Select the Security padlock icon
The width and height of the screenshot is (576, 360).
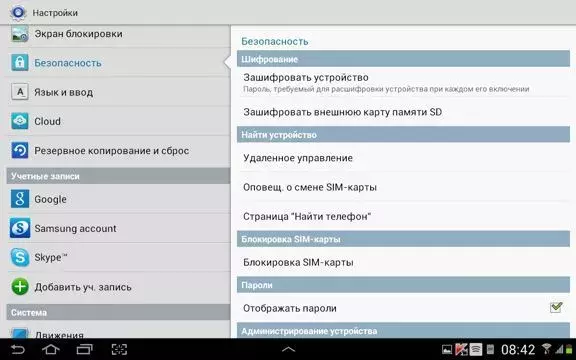pos(19,62)
